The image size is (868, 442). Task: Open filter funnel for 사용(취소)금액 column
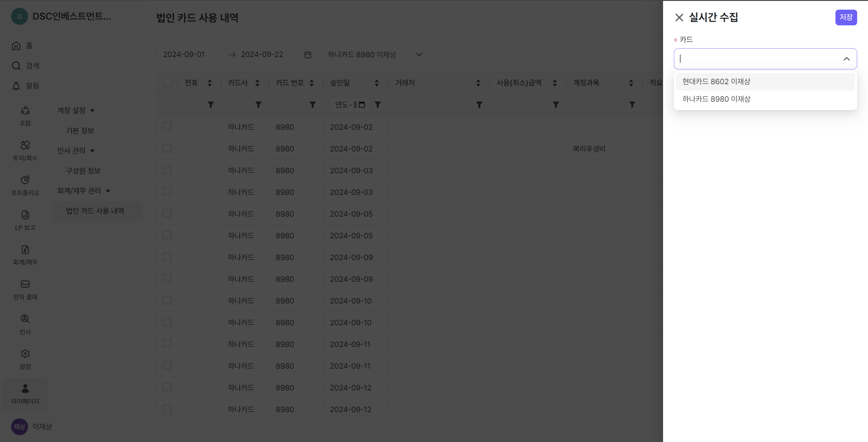[x=556, y=105]
